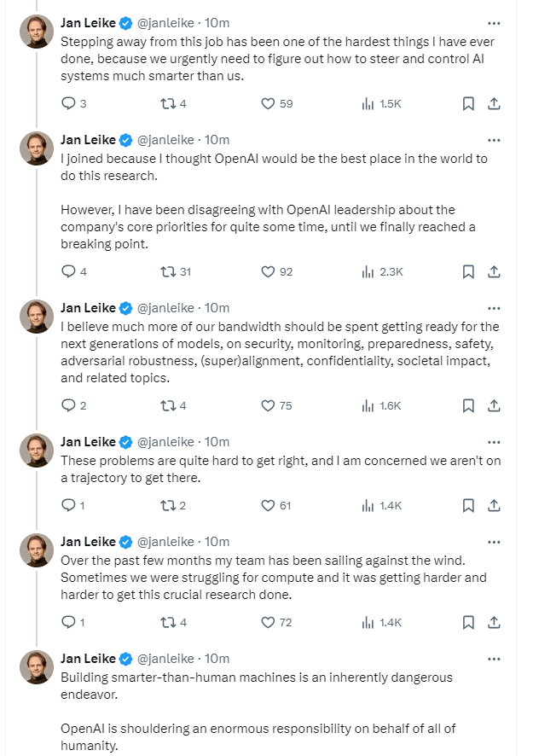Click @janleike handle on the second tweet
Image resolution: width=533 pixels, height=756 pixels.
click(x=166, y=139)
